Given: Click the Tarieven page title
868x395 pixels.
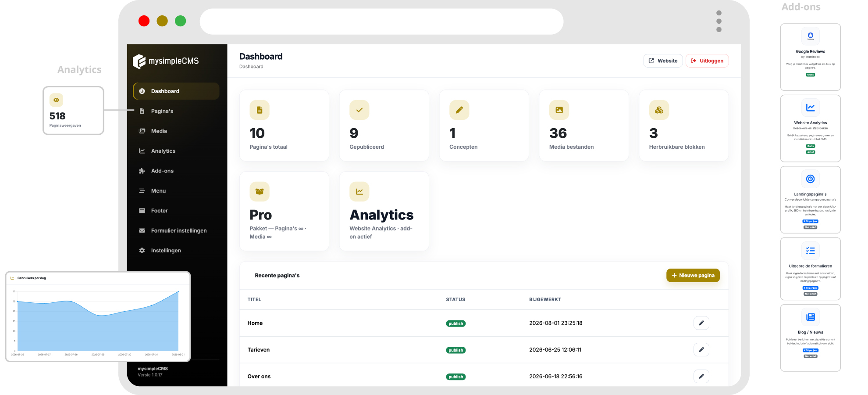Looking at the screenshot, I should 259,350.
